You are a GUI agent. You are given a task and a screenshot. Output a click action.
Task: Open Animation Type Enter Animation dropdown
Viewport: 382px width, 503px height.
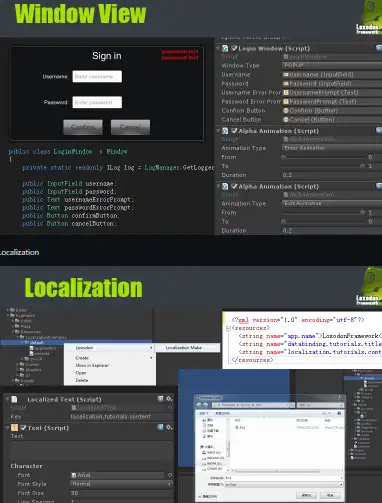pos(332,148)
